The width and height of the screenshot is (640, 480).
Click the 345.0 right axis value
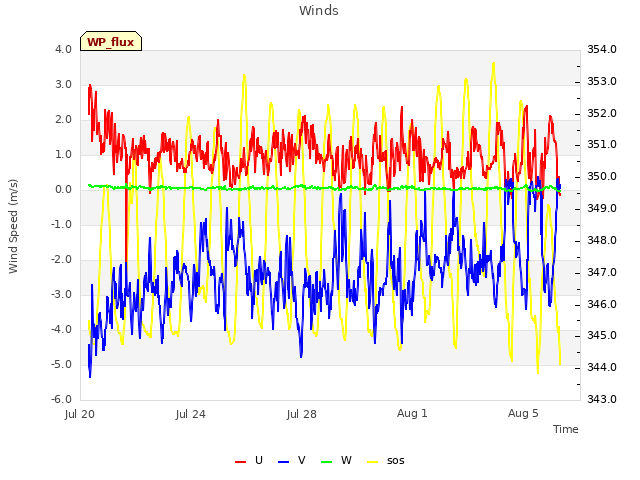[602, 336]
